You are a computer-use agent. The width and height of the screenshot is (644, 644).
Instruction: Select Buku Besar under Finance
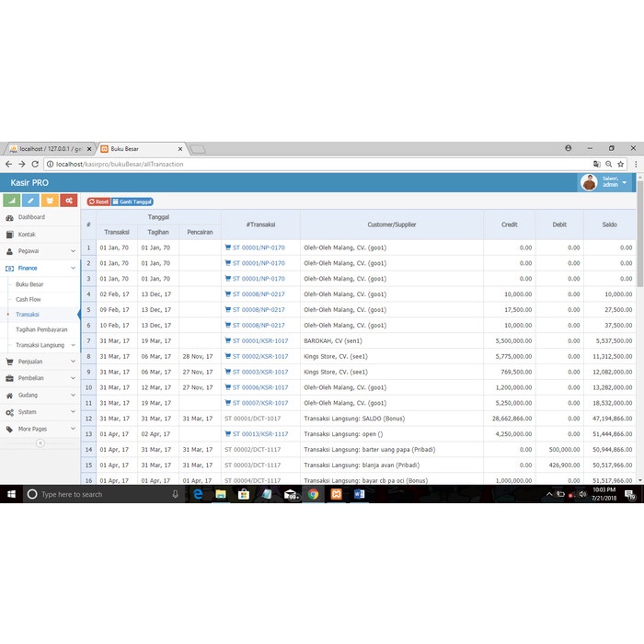coord(29,284)
